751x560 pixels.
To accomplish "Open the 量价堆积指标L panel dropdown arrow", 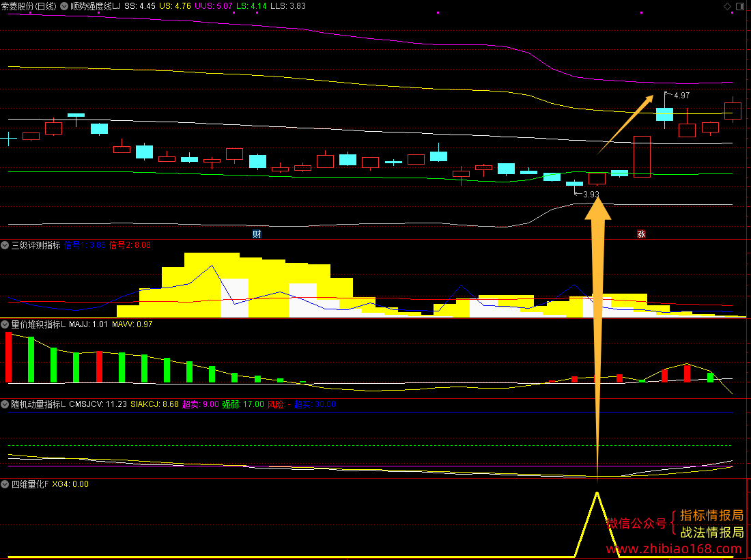I will (x=5, y=324).
